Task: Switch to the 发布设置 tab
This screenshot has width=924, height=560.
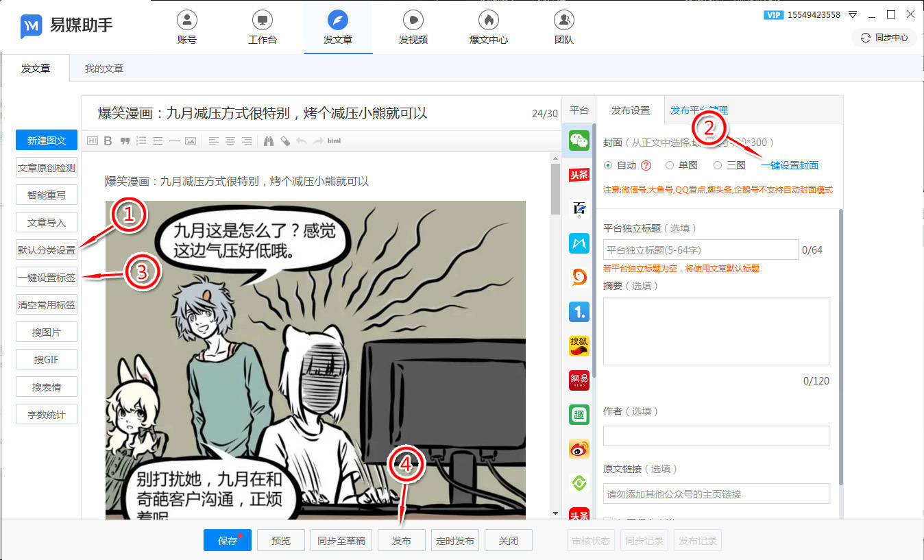Action: tap(631, 110)
